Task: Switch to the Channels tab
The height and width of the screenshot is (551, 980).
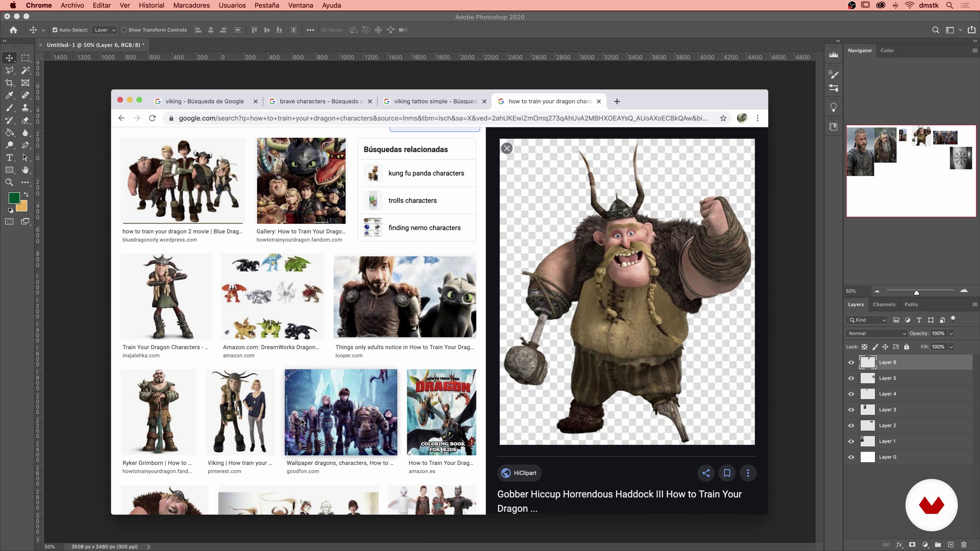Action: [x=884, y=305]
